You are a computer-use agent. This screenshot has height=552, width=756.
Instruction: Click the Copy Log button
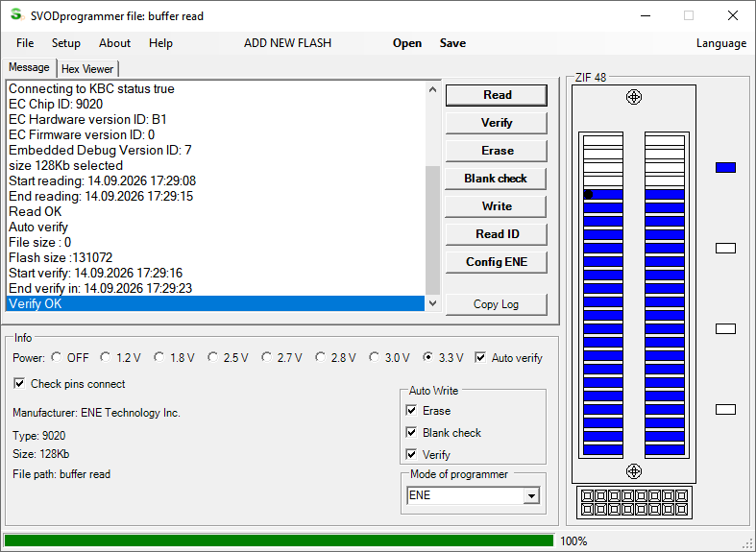point(497,304)
